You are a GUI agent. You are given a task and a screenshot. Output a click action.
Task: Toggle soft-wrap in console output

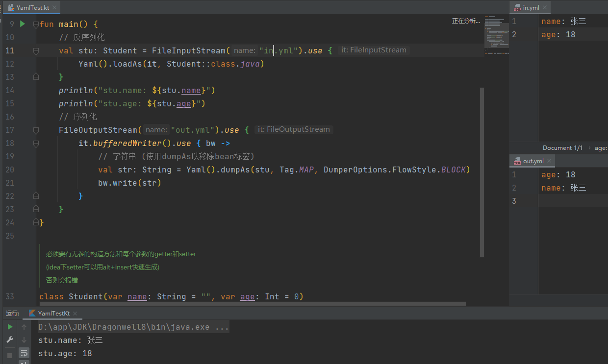pos(24,352)
